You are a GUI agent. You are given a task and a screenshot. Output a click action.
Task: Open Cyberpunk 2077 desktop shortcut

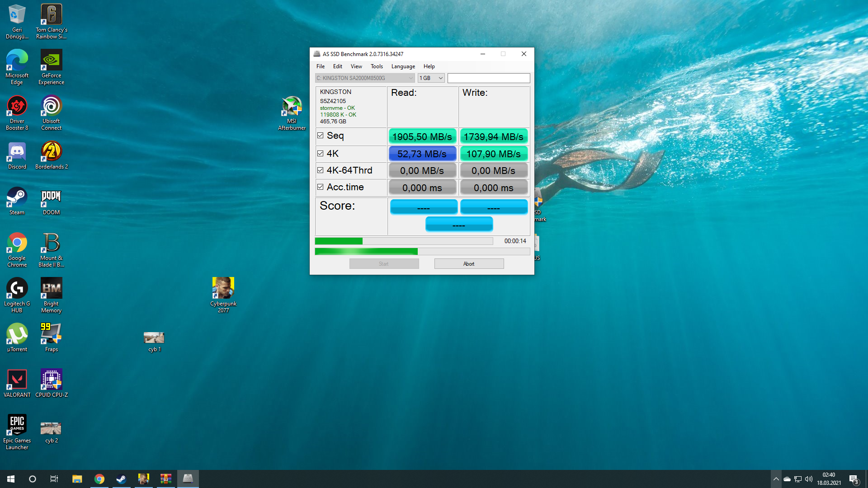tap(223, 289)
